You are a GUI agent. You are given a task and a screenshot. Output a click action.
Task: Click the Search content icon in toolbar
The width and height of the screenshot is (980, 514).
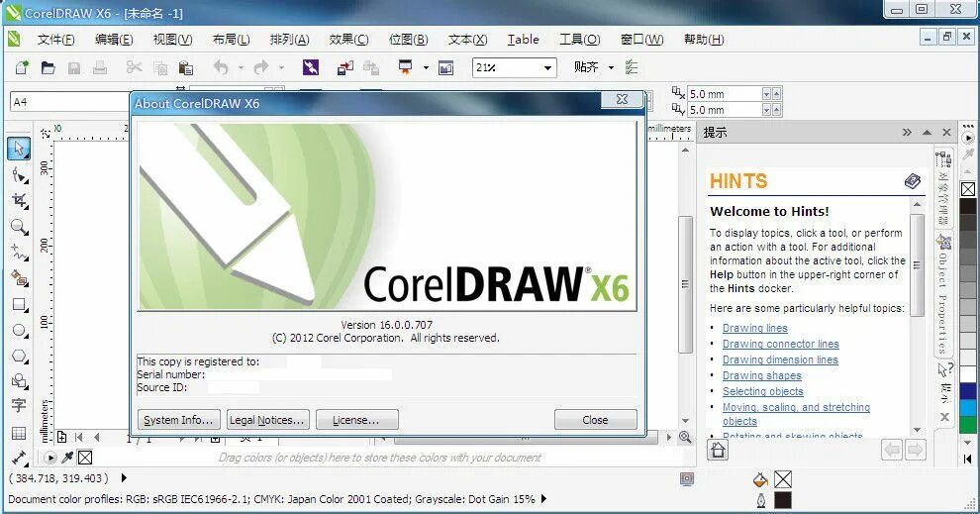tap(311, 67)
